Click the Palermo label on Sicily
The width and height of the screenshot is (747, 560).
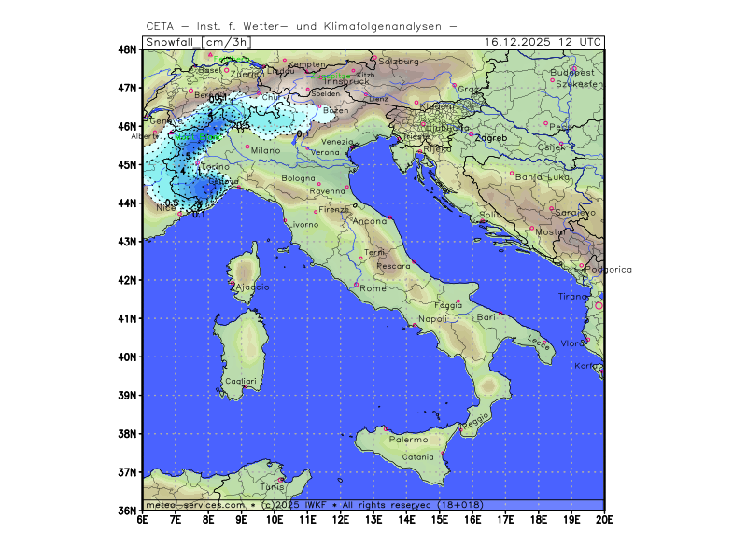[407, 439]
